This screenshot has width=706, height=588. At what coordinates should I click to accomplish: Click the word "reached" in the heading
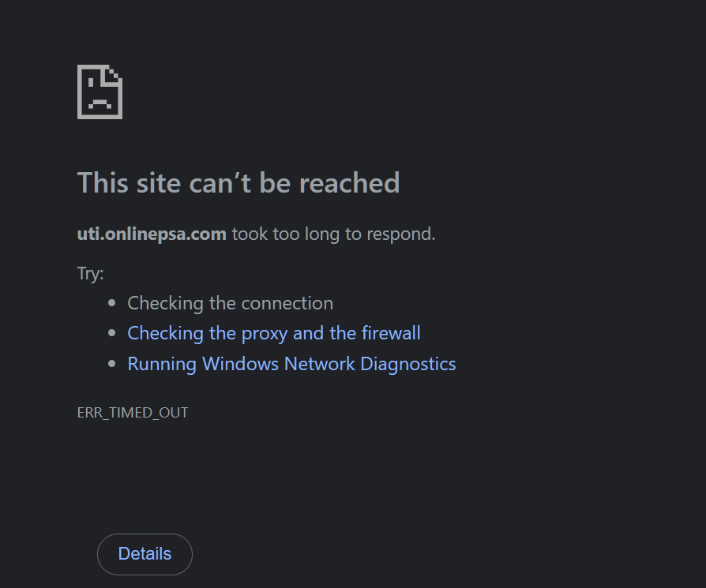pos(349,183)
